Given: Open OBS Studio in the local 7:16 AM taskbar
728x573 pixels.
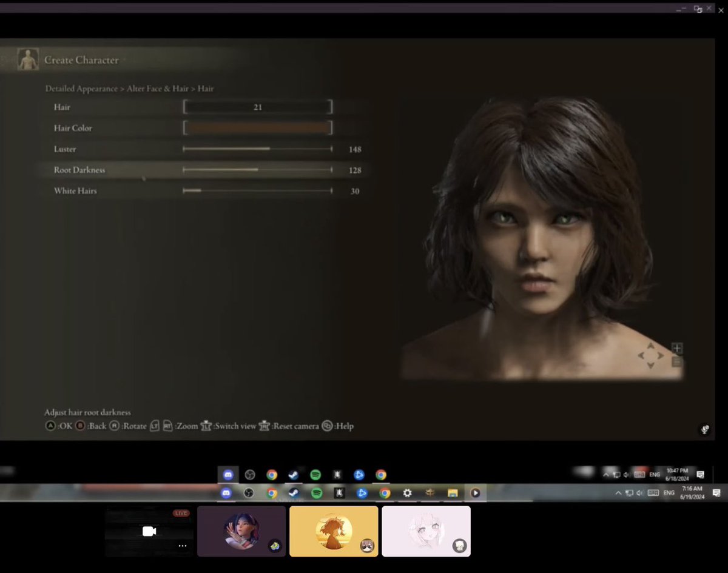Looking at the screenshot, I should click(x=249, y=493).
